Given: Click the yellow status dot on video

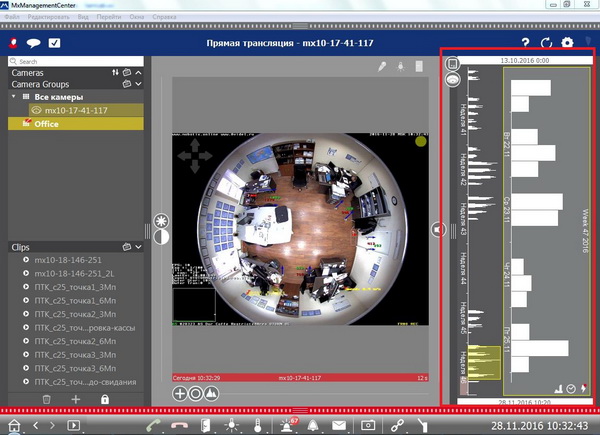Looking at the screenshot, I should point(421,142).
